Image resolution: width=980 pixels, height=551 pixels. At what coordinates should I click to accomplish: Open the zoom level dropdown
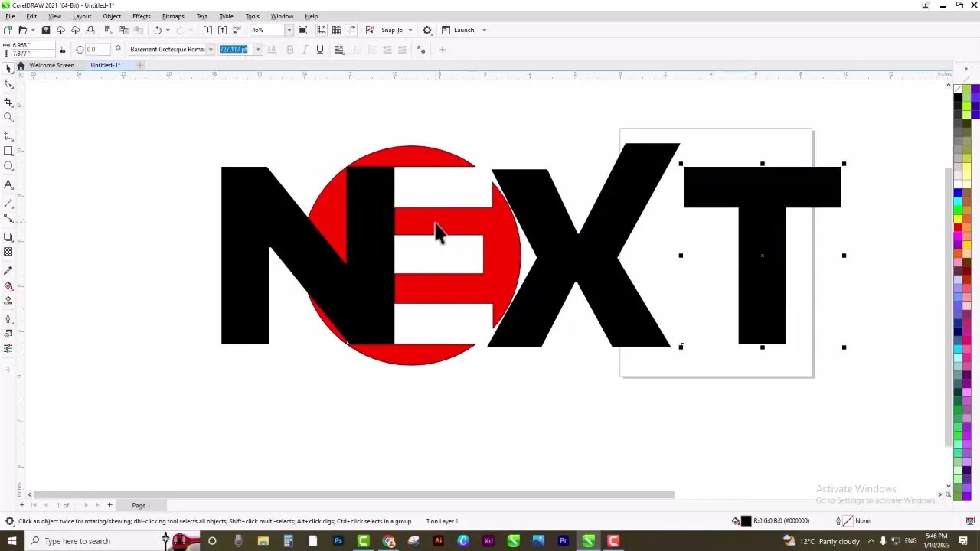point(289,30)
